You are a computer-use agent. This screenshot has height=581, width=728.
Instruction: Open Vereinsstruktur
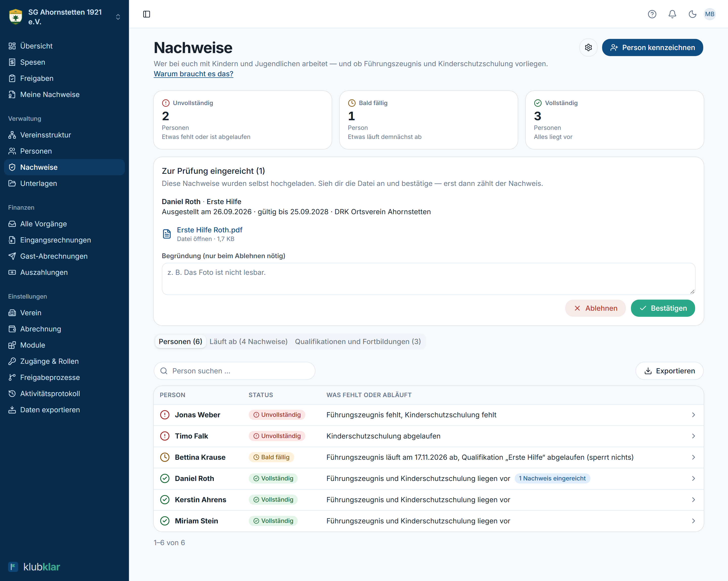coord(64,135)
